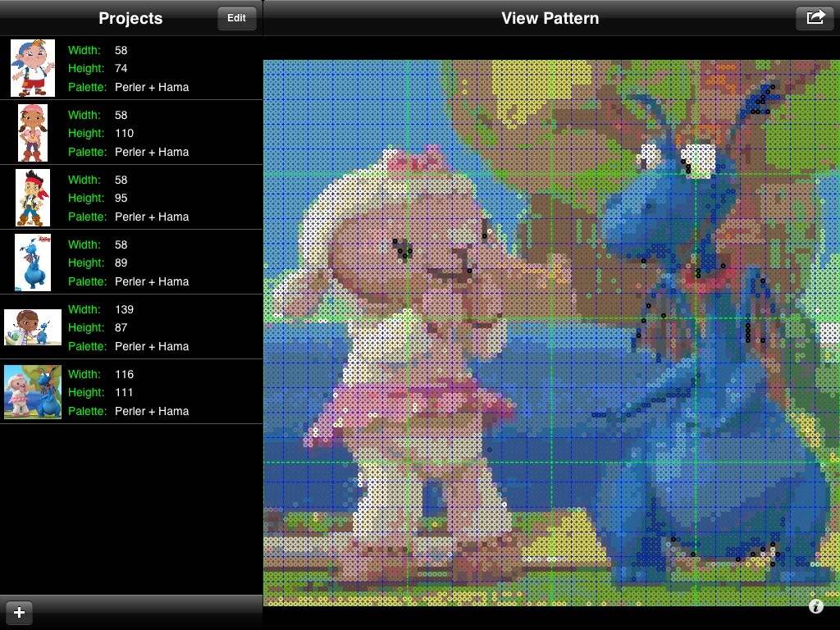Select the pink bandana girl thumbnail
This screenshot has width=840, height=630.
click(33, 133)
